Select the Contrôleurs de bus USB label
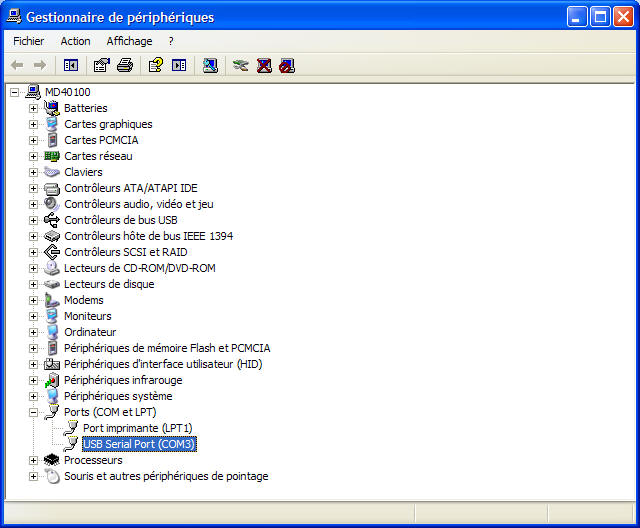The image size is (640, 528). (x=121, y=220)
